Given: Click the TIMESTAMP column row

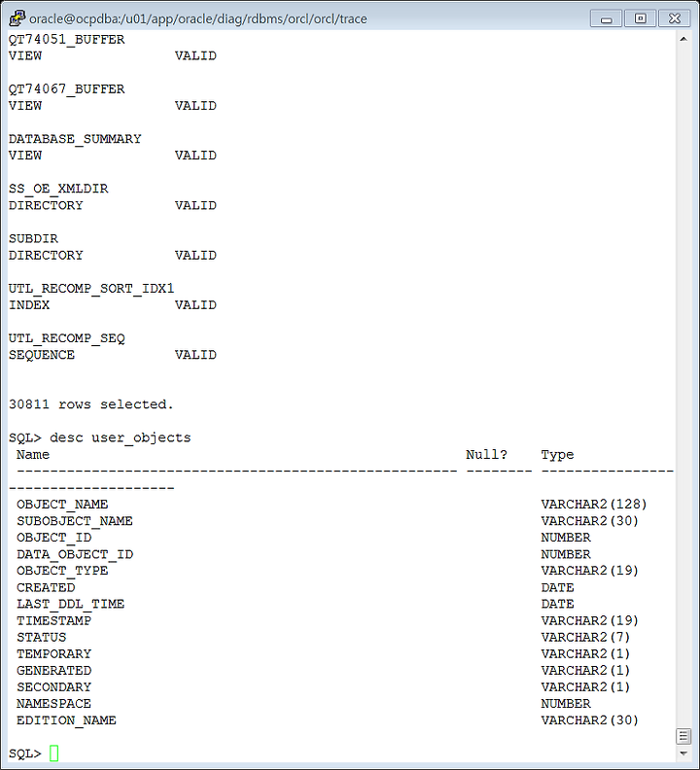Looking at the screenshot, I should point(328,620).
